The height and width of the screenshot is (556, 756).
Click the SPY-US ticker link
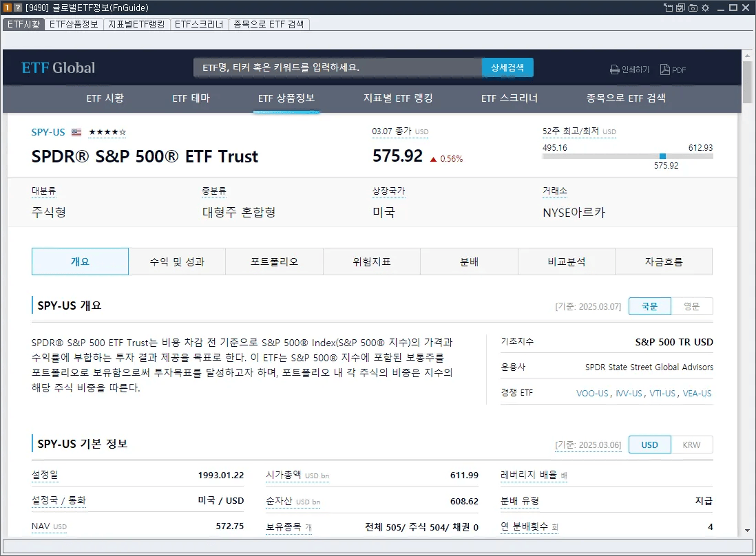pyautogui.click(x=48, y=132)
